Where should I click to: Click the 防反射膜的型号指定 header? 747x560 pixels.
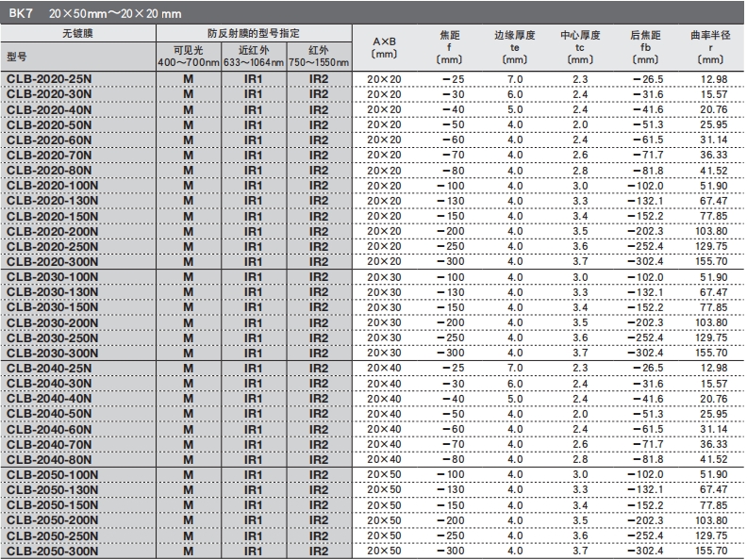tap(254, 32)
